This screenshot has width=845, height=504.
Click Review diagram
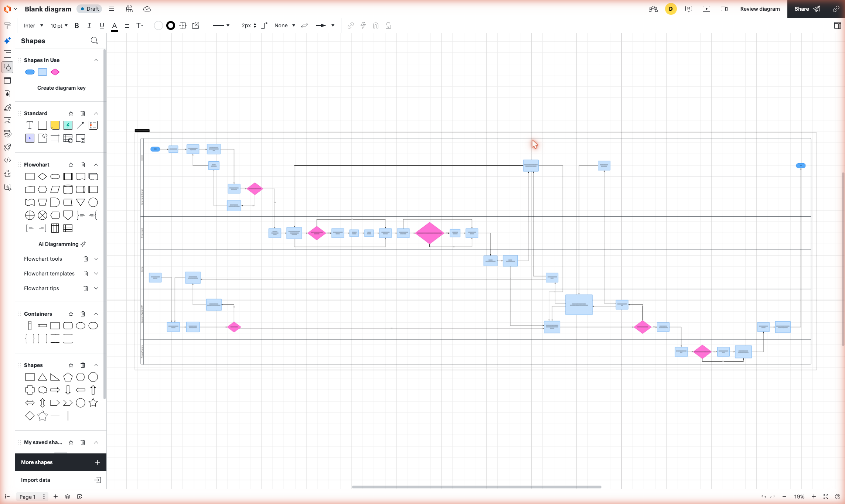coord(760,9)
